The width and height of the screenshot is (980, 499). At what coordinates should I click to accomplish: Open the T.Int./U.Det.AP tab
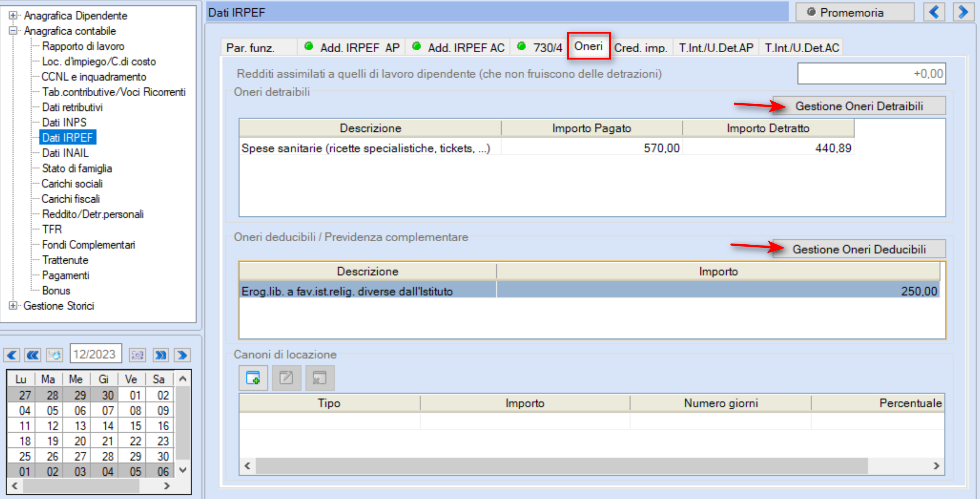coord(716,48)
